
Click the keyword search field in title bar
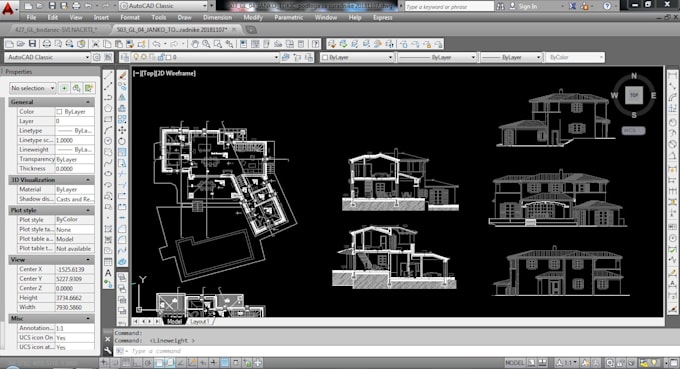click(449, 6)
